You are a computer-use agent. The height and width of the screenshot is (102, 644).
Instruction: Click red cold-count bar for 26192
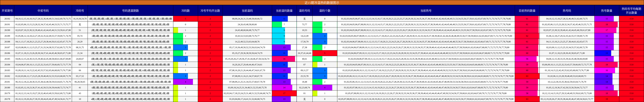[x=185, y=19]
